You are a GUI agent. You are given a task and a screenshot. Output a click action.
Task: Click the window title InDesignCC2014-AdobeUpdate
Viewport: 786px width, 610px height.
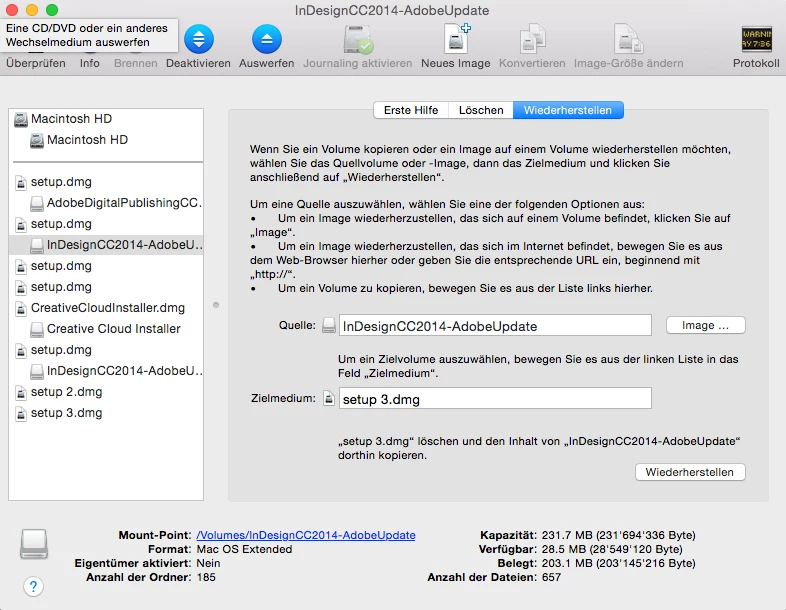(x=392, y=11)
